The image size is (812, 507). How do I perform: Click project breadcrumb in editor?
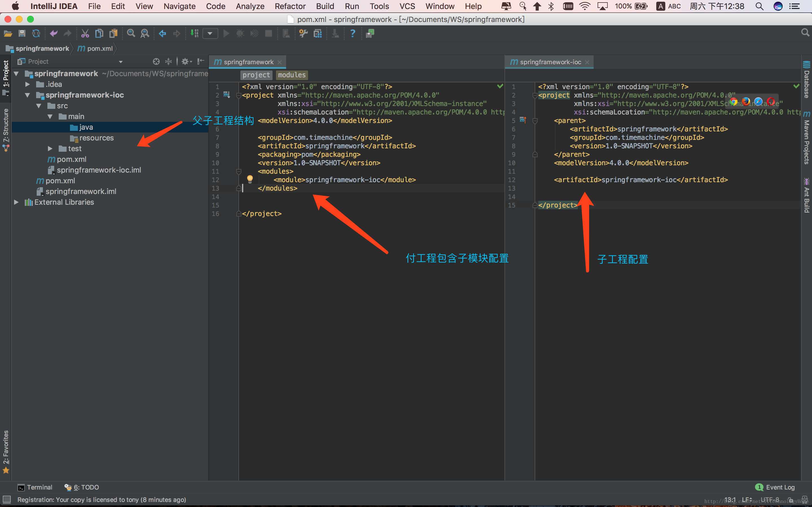256,75
